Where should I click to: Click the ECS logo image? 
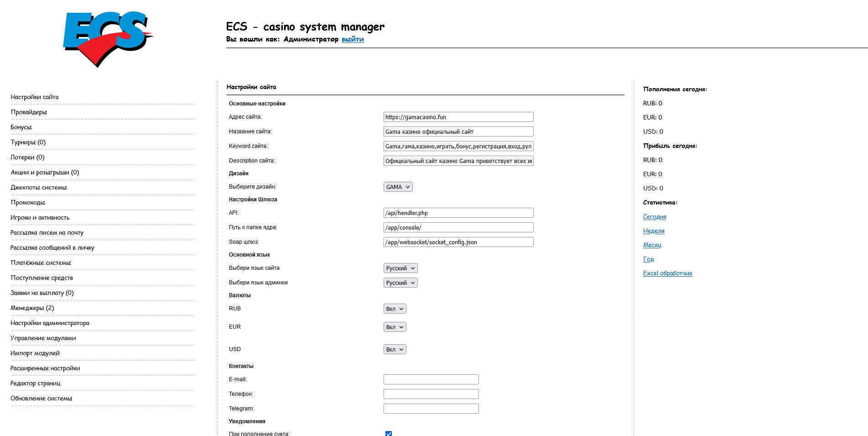[x=108, y=39]
